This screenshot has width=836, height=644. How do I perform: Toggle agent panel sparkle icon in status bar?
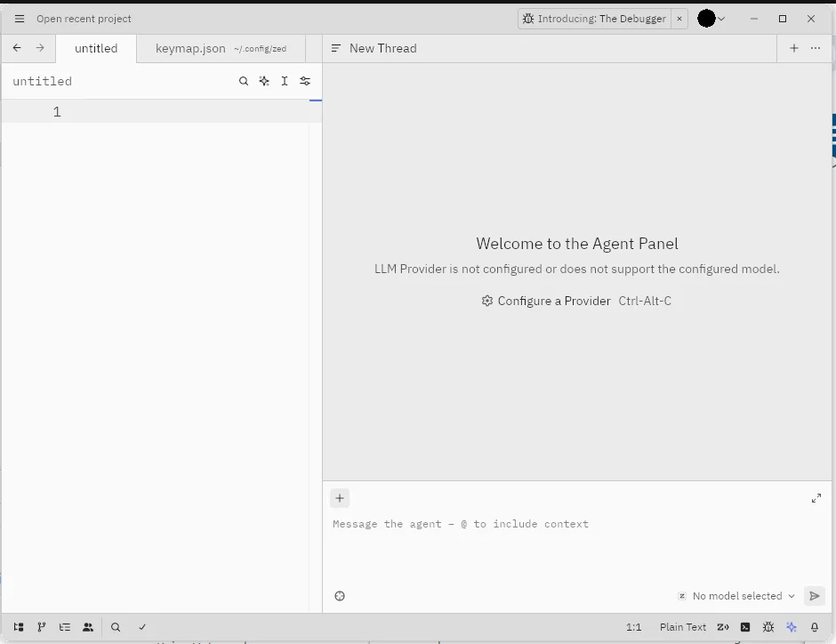(792, 627)
